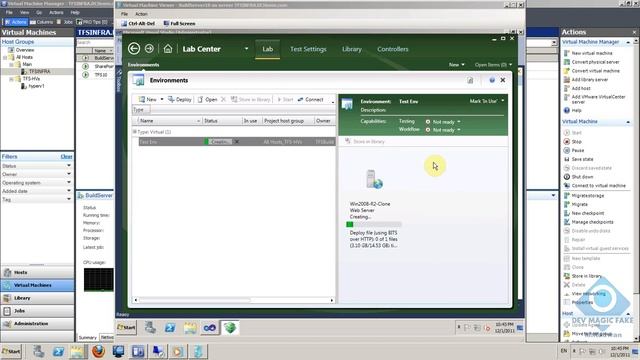This screenshot has height=360, width=640.
Task: Collapse the Type: Virtual group
Action: 134,132
